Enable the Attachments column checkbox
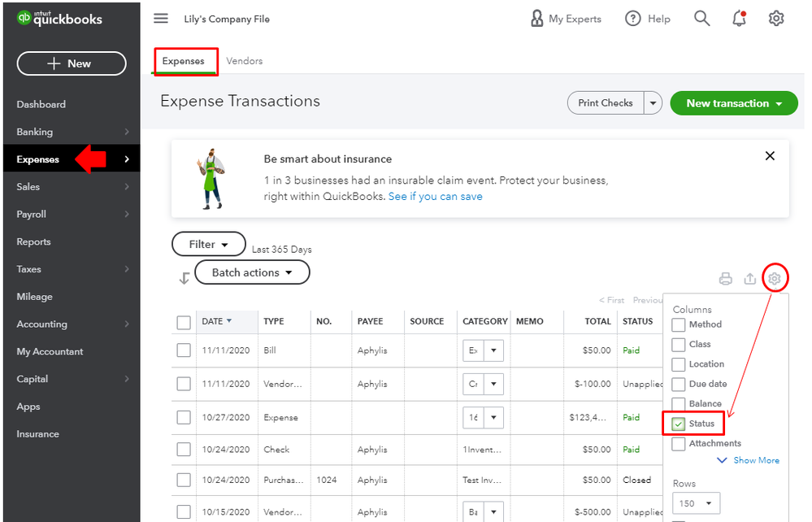812x522 pixels. click(679, 444)
